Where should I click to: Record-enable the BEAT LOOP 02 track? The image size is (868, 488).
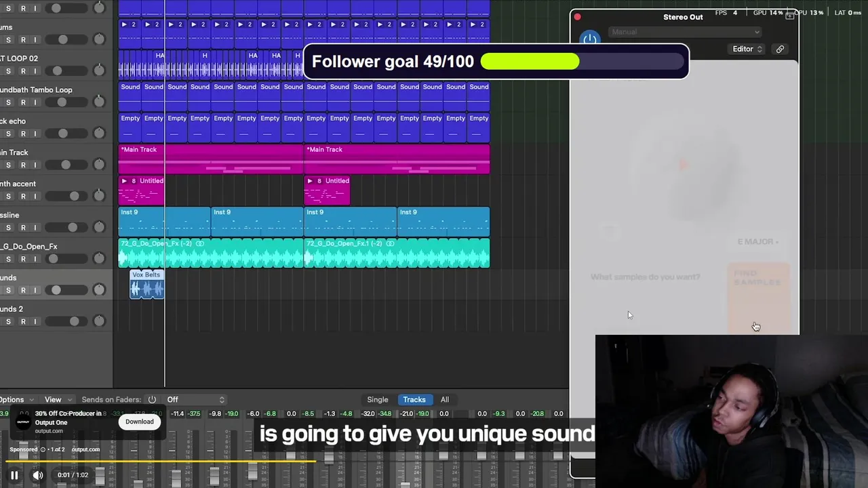pos(22,71)
